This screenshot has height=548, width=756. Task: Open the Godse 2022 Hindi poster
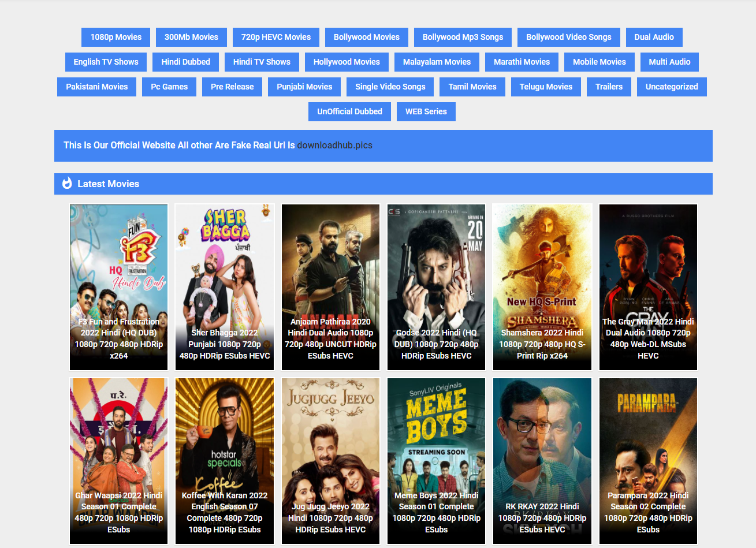[x=437, y=287]
